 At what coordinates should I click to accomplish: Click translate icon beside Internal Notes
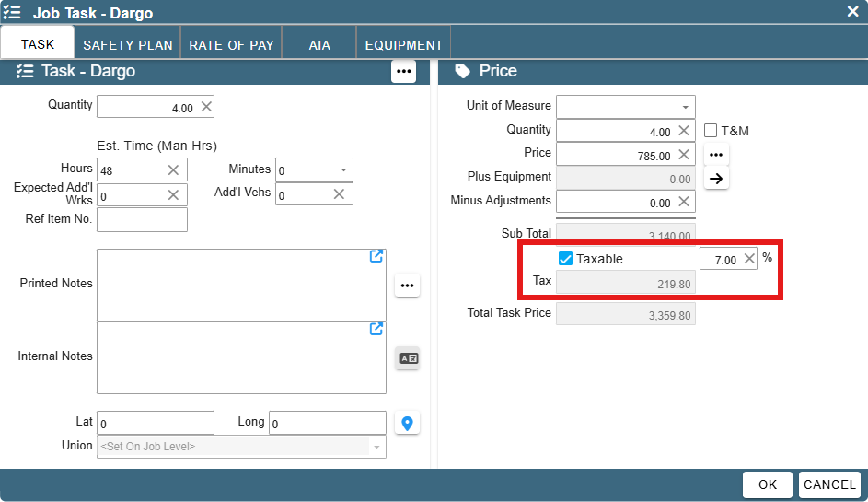point(409,358)
